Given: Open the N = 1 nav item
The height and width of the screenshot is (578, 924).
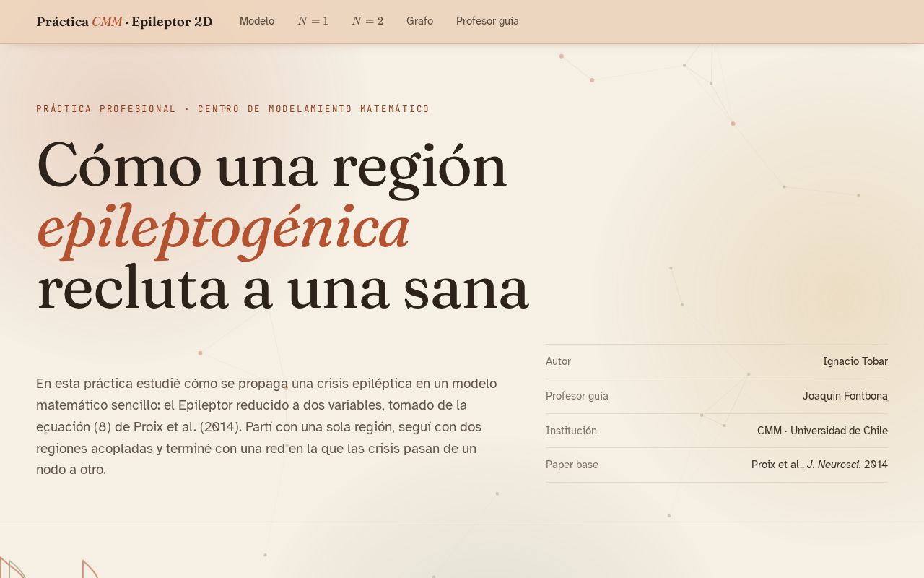Looking at the screenshot, I should 313,21.
